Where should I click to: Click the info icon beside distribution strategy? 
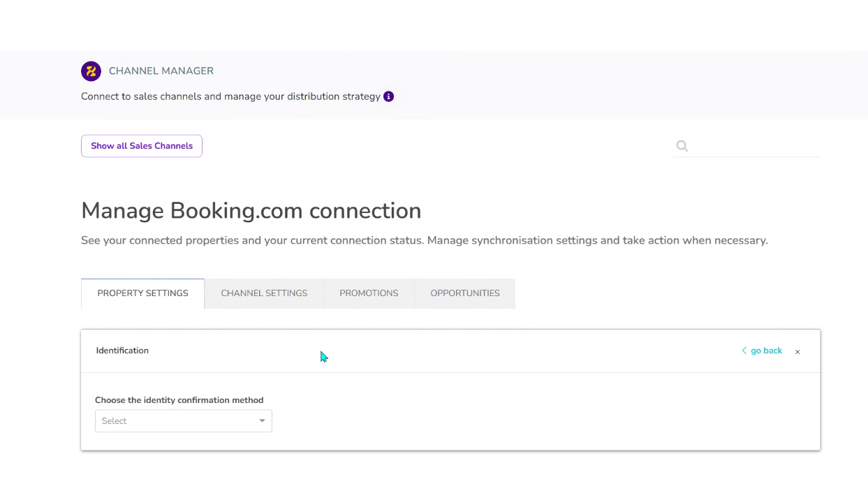click(389, 96)
